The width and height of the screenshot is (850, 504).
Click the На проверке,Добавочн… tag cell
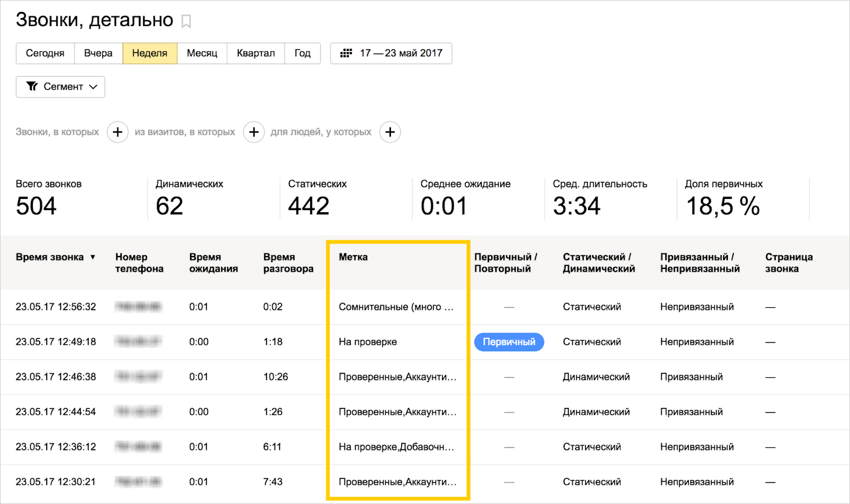[x=396, y=447]
